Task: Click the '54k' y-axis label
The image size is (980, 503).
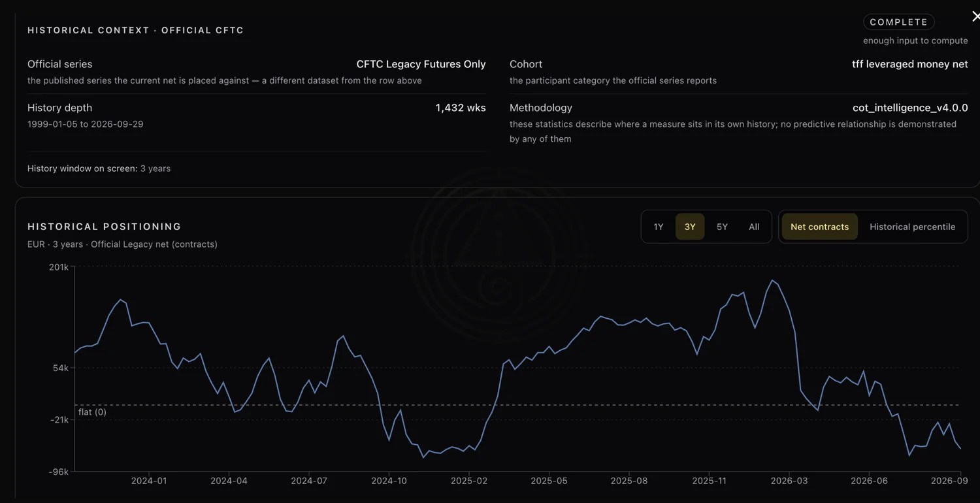Action: 61,368
